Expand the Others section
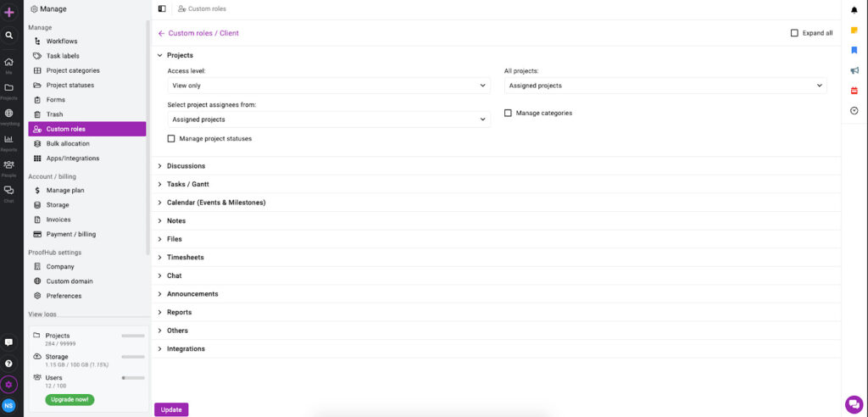 [x=159, y=331]
